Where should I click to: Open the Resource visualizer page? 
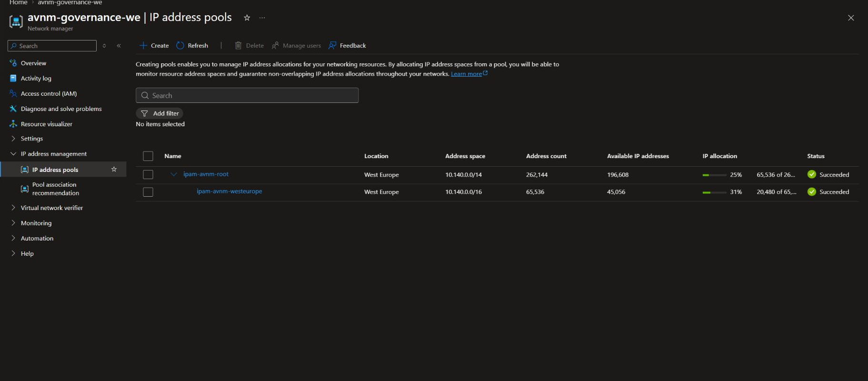(x=46, y=124)
